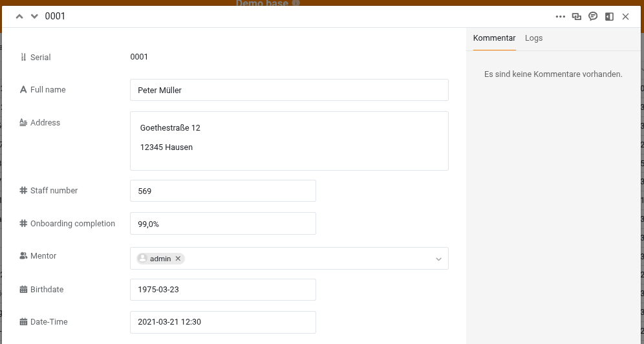Click the speech bubble comment icon

click(593, 17)
